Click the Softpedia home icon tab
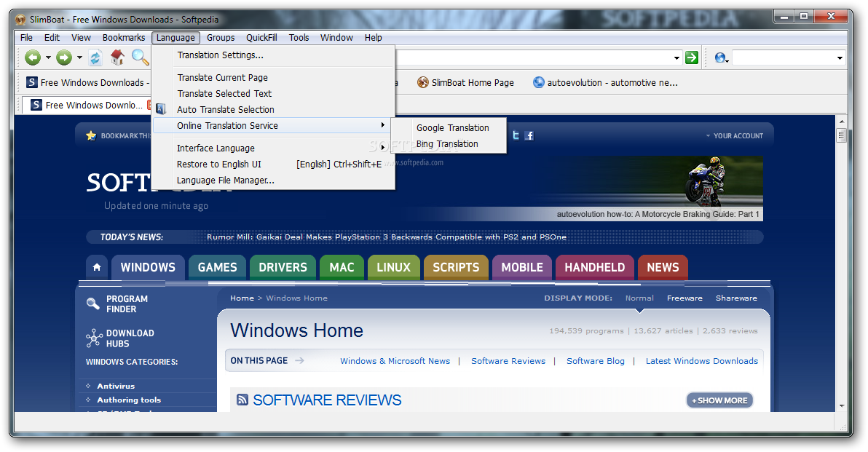 (x=97, y=267)
